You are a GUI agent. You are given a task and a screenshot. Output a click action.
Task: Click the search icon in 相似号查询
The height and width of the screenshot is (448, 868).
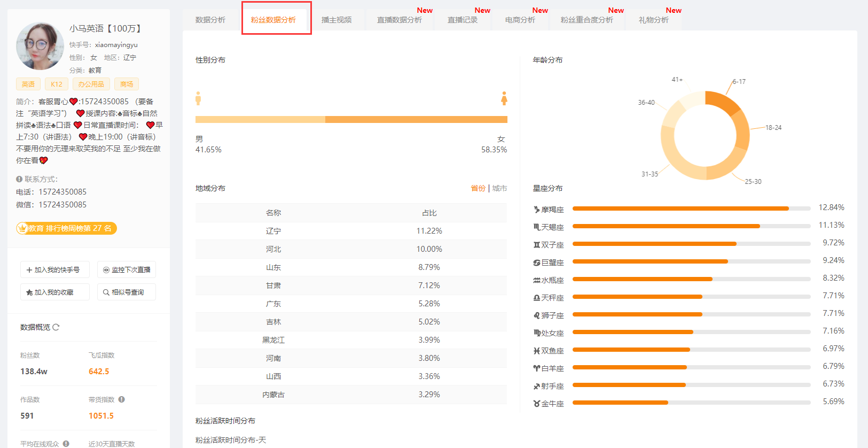(106, 292)
